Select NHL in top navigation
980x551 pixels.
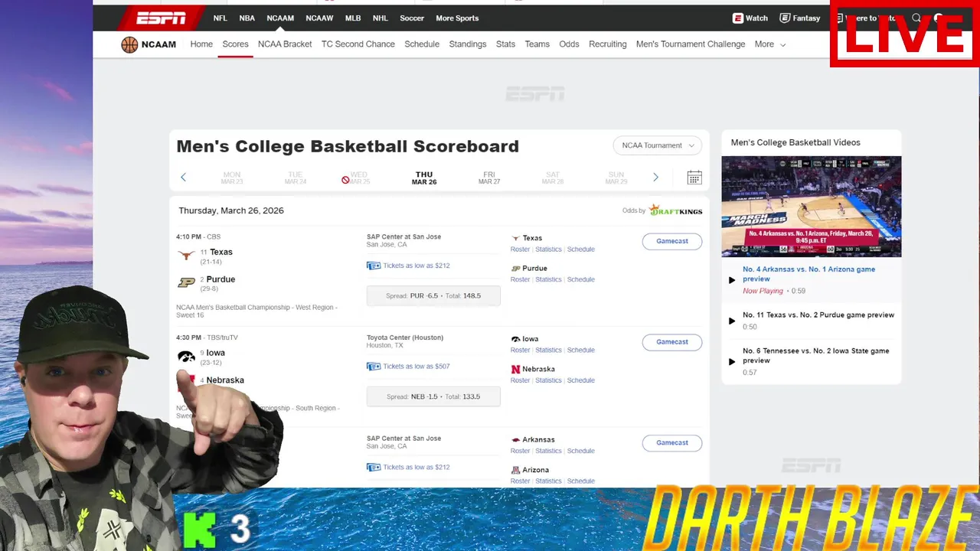pyautogui.click(x=381, y=18)
